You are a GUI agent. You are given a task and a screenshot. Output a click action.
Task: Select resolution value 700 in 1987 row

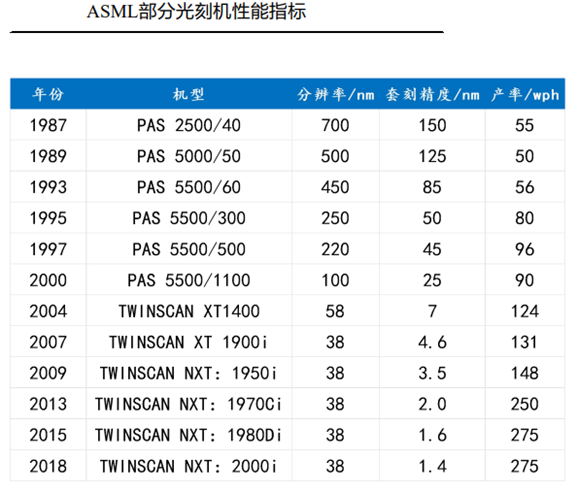(335, 125)
